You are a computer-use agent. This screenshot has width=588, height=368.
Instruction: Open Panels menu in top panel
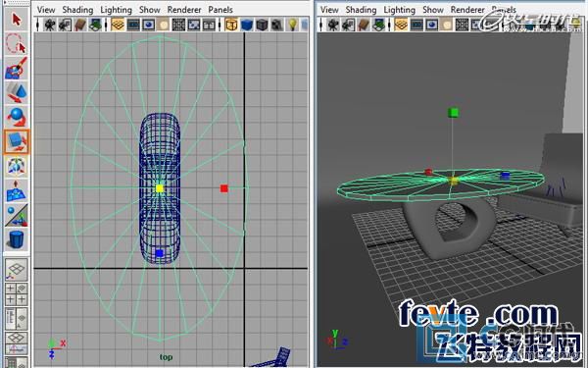[220, 10]
